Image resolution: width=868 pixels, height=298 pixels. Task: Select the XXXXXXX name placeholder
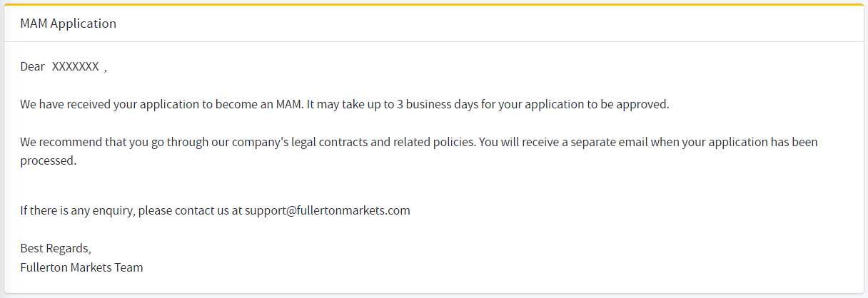(x=75, y=67)
